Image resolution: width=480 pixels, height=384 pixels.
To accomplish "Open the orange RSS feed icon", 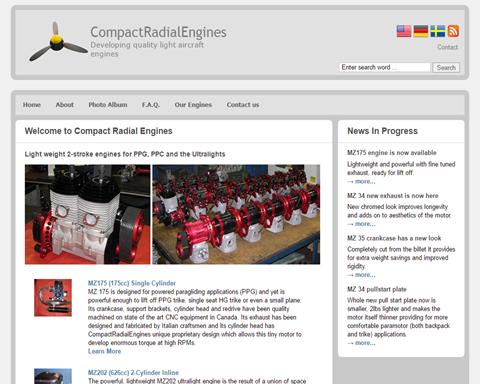I will 453,31.
